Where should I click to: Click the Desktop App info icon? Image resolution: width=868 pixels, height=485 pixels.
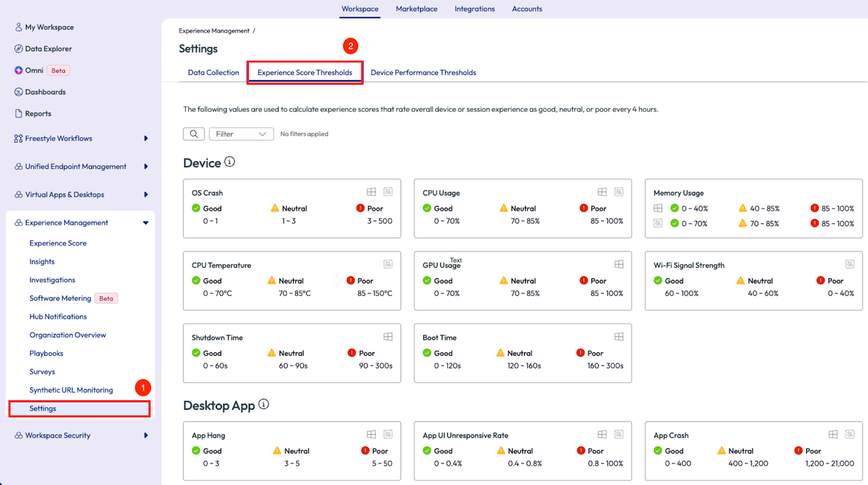pos(264,404)
